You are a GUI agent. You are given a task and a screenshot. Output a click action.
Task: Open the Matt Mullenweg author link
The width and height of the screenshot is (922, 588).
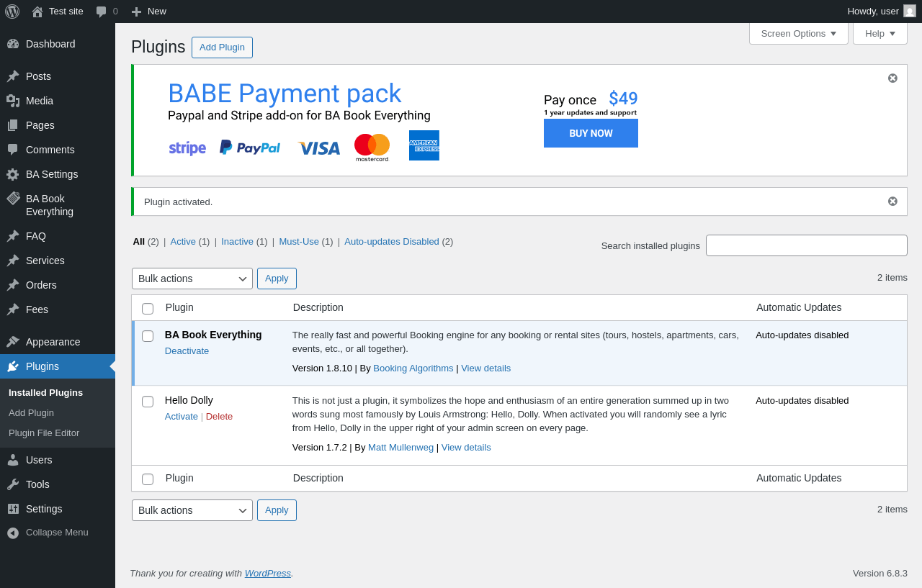coord(401,448)
